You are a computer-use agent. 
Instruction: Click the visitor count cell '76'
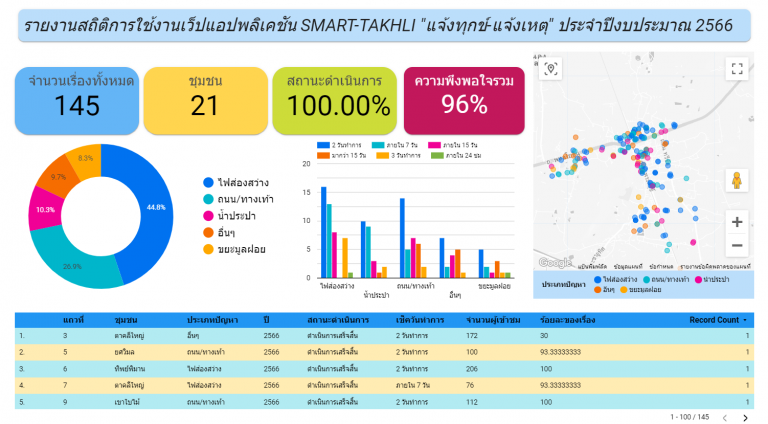click(470, 385)
